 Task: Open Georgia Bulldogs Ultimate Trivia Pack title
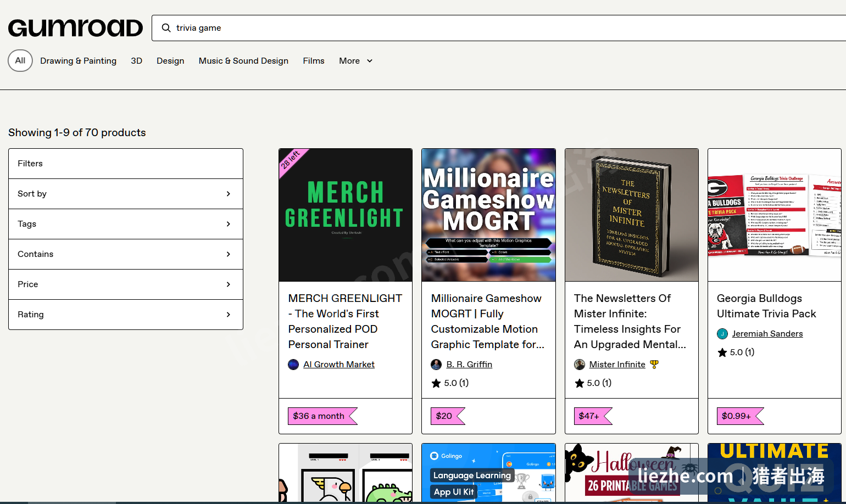tap(766, 306)
